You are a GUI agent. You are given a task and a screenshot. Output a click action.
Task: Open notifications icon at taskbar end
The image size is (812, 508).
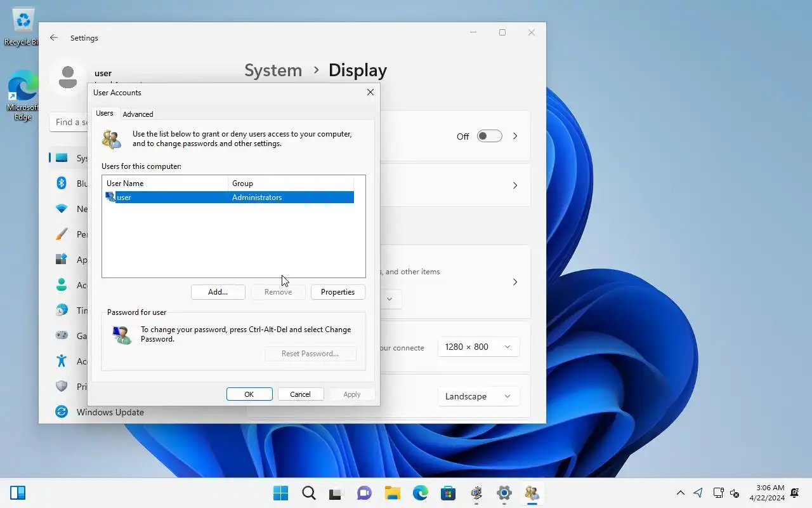[x=795, y=493]
